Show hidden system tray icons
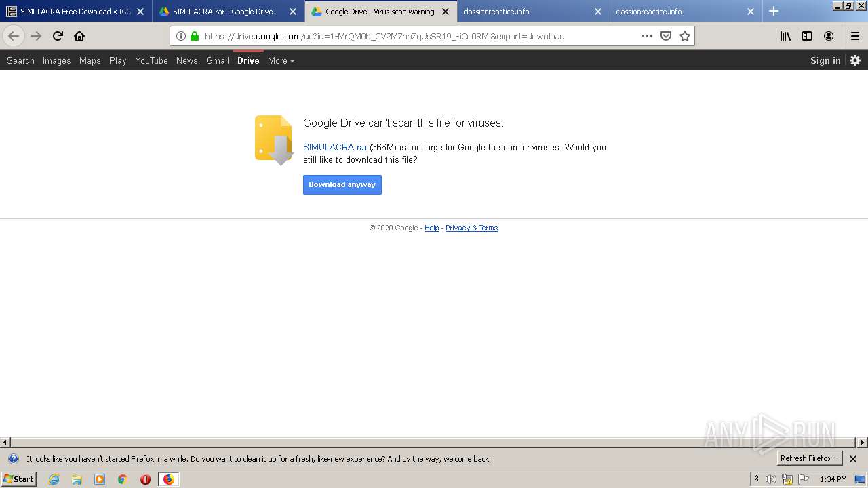 (x=756, y=479)
